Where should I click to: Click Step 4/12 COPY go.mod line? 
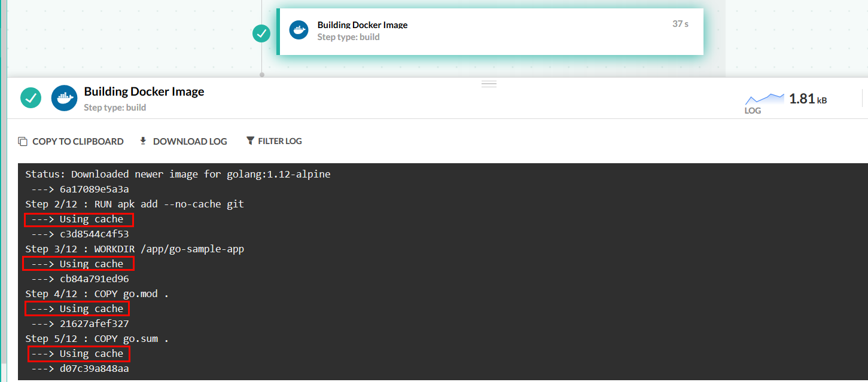point(97,294)
